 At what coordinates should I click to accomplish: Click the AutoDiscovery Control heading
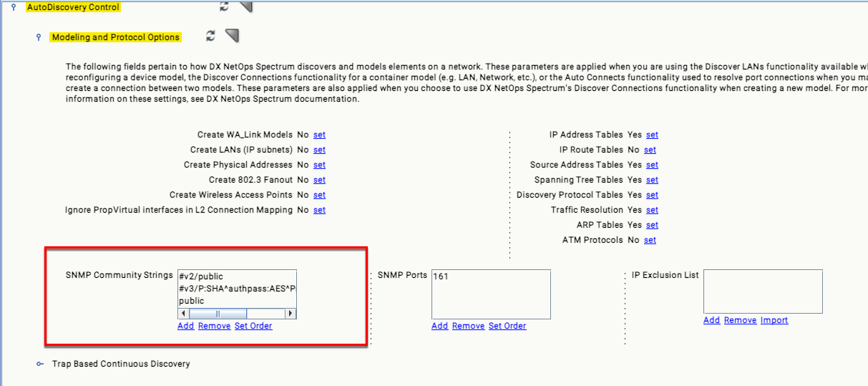coord(73,7)
